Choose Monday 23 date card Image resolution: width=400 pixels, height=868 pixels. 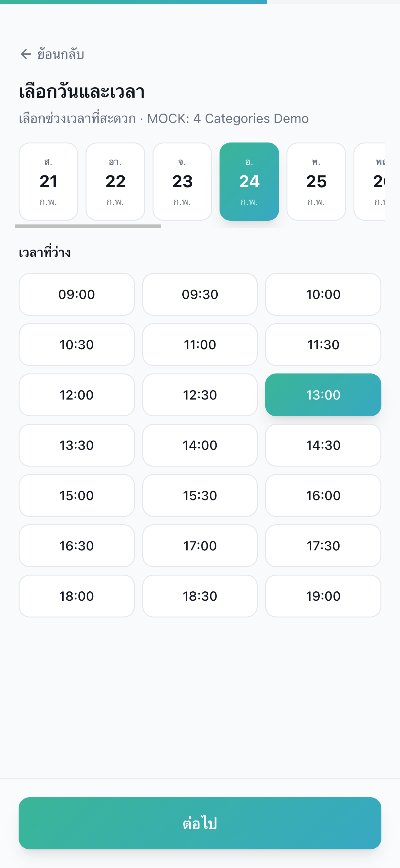point(182,182)
